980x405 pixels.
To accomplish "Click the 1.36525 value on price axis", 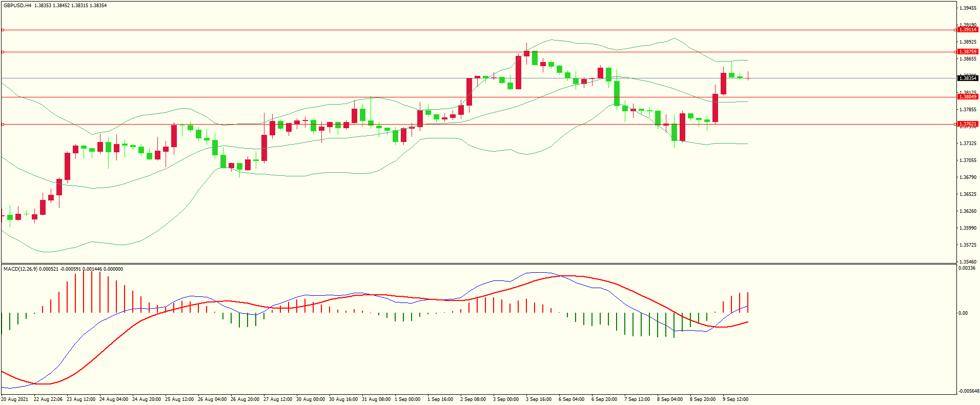I will 968,194.
